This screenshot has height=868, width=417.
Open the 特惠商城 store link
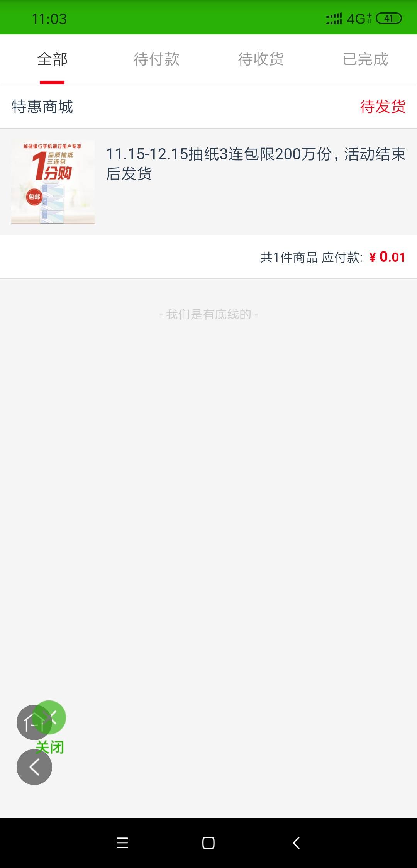[x=42, y=107]
